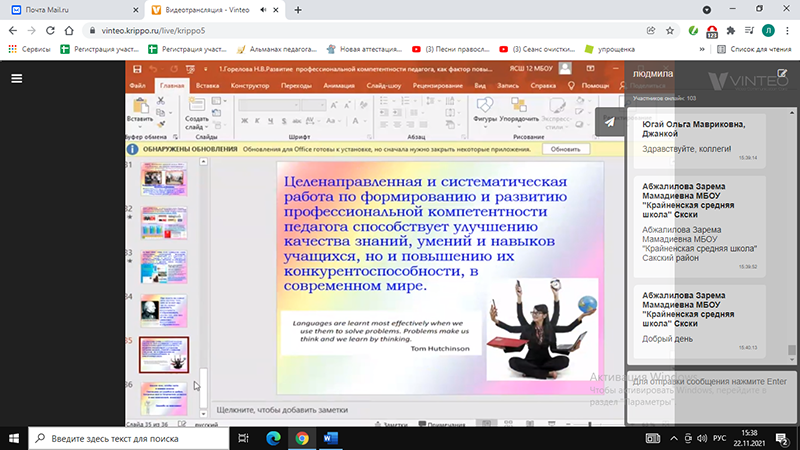Open the Переходы ribbon tab
Viewport: 800px width, 450px height.
click(296, 86)
